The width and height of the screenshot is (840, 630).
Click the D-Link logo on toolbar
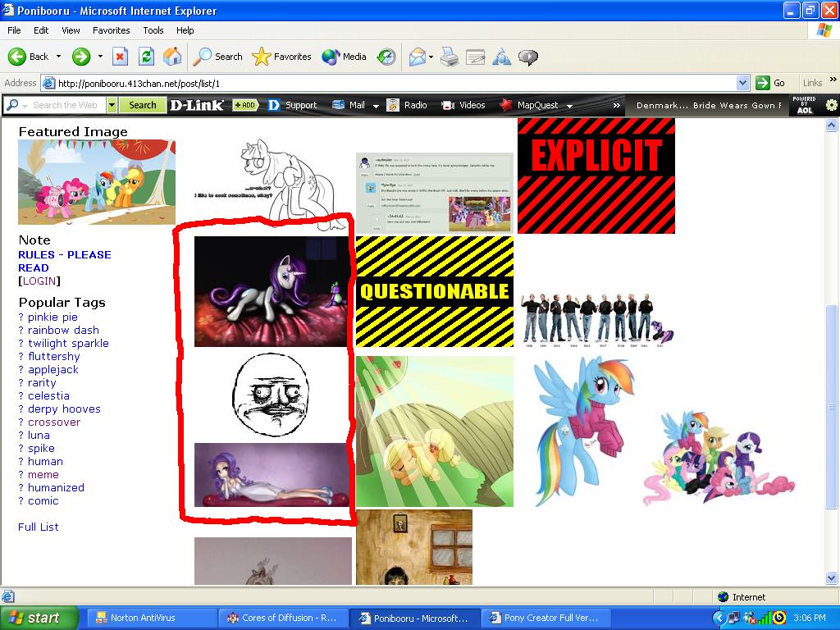(197, 105)
